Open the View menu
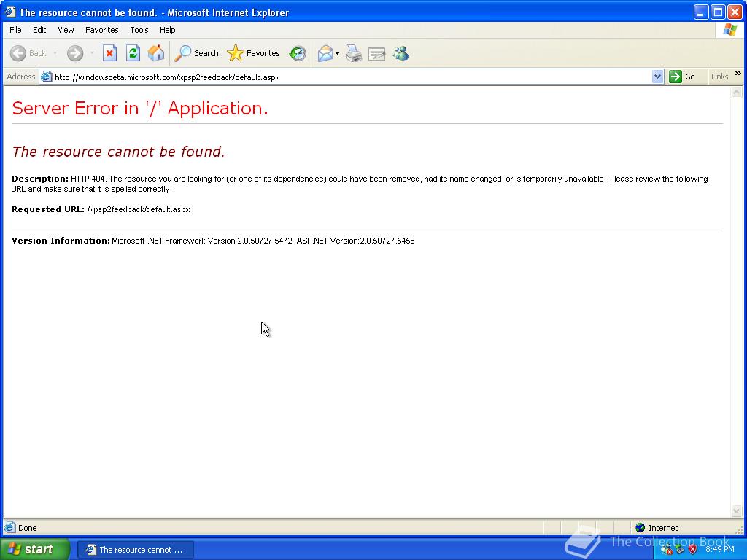This screenshot has width=747, height=560. 66,30
